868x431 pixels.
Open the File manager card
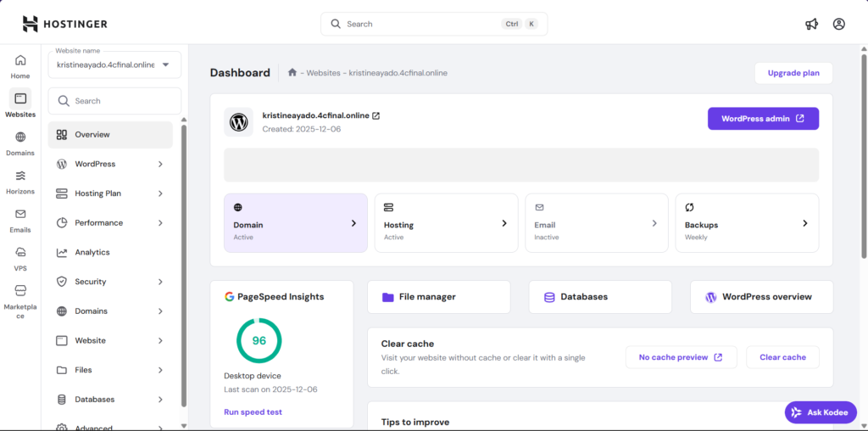438,297
